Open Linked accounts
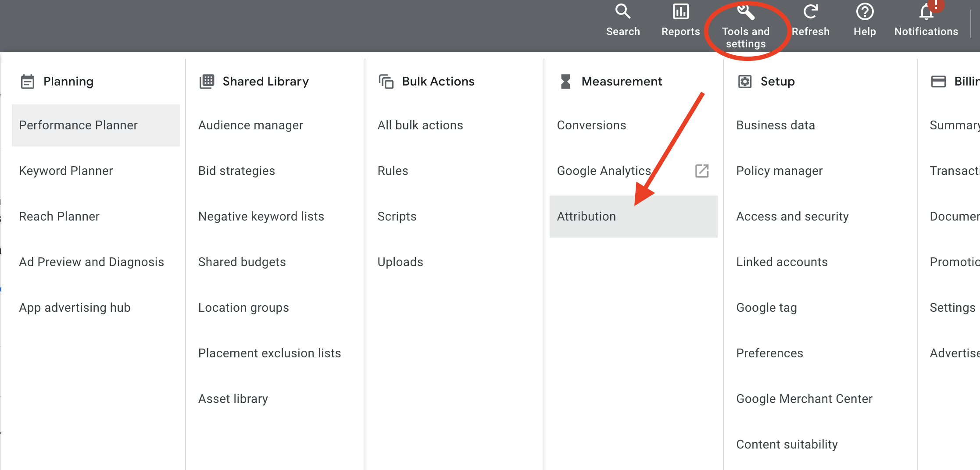 tap(782, 262)
